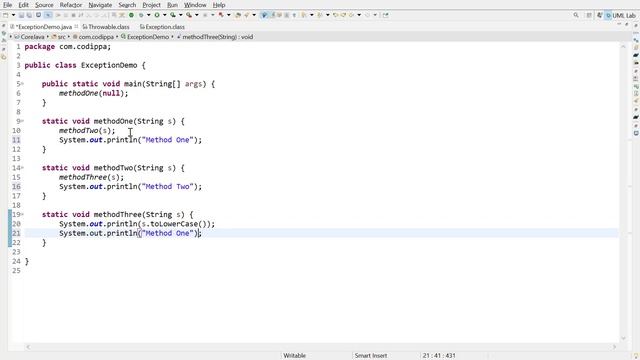This screenshot has width=640, height=360.
Task: Click the Smart Insert status field
Action: [371, 356]
